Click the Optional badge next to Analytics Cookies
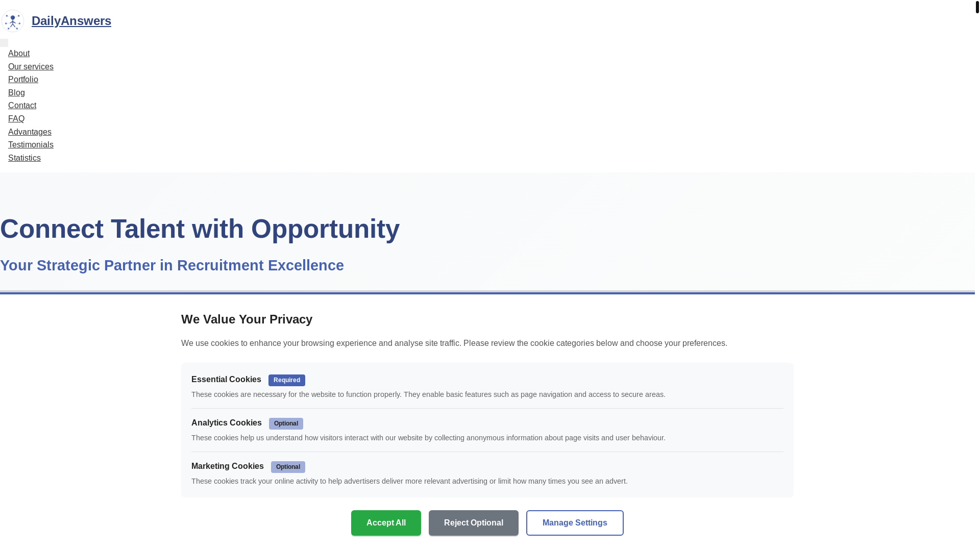The width and height of the screenshot is (980, 551). [286, 424]
